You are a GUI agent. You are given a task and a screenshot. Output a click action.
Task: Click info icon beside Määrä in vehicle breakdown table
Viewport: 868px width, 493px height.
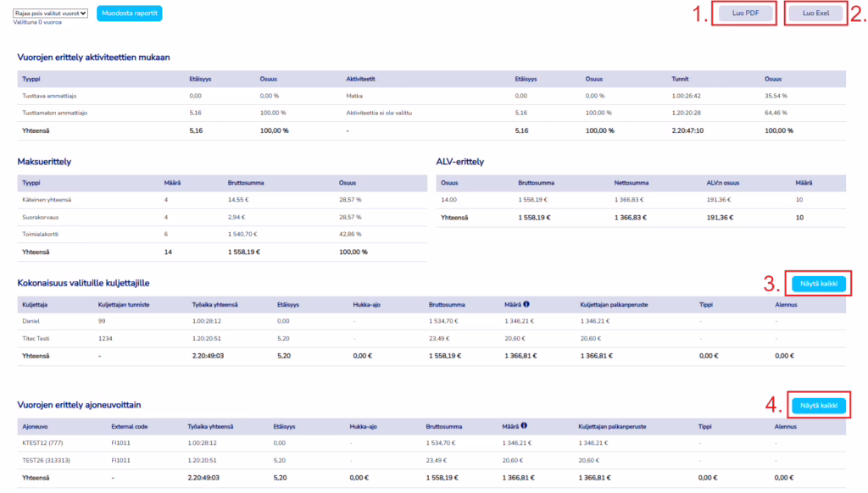point(527,426)
